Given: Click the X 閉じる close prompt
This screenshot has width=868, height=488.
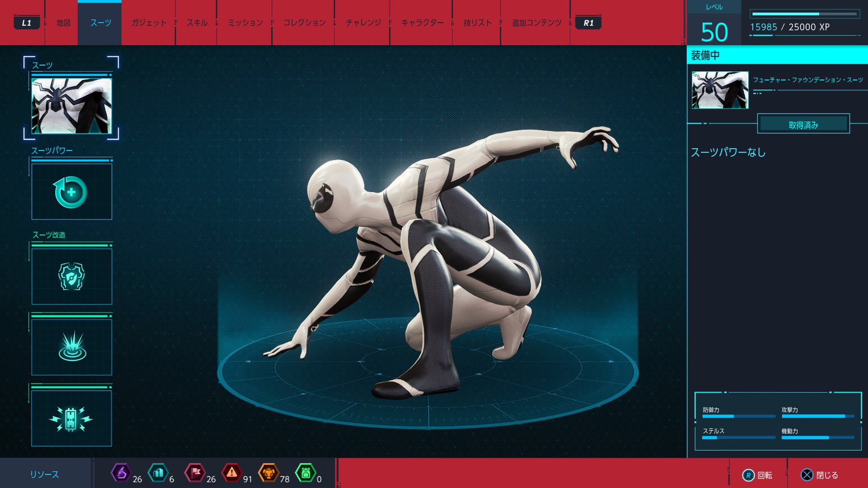Looking at the screenshot, I should pyautogui.click(x=819, y=475).
